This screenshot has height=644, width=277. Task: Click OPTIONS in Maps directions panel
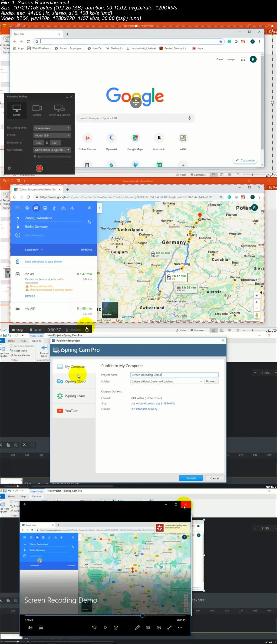coord(87,250)
